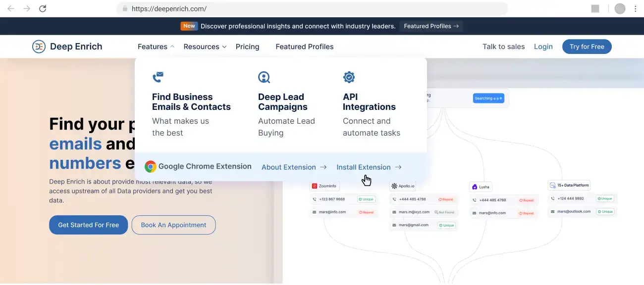Screen dimensions: 644x285
Task: Click the Google Chrome logo icon
Action: tap(151, 167)
